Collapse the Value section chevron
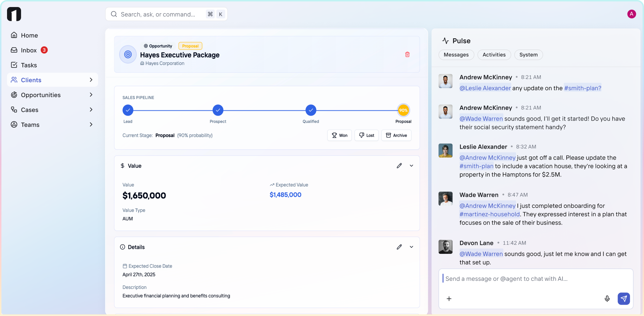 pyautogui.click(x=411, y=166)
